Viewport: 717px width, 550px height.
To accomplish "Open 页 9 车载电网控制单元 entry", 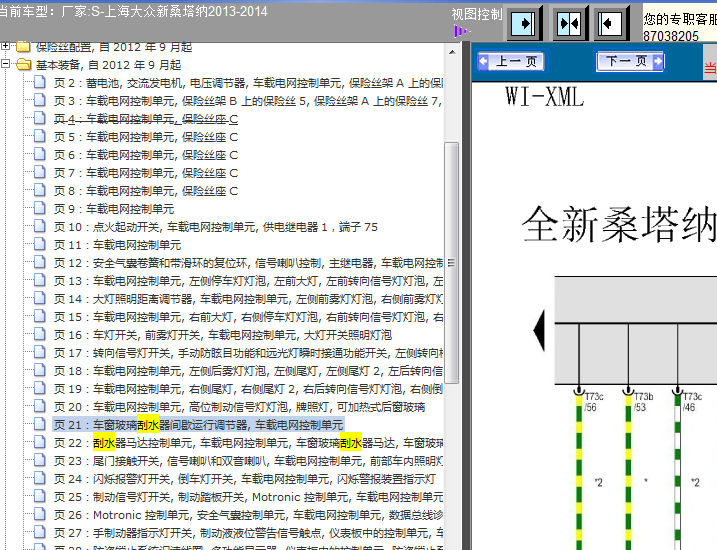I will coord(114,209).
